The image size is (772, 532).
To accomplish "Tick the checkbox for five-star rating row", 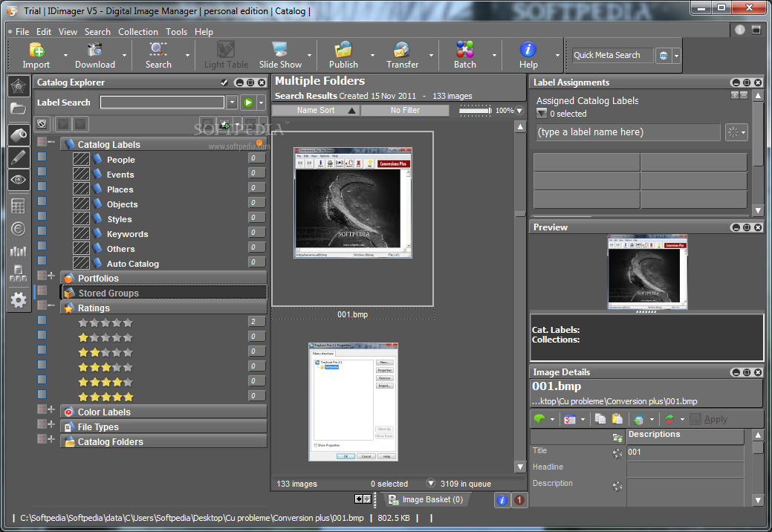I will click(x=42, y=395).
